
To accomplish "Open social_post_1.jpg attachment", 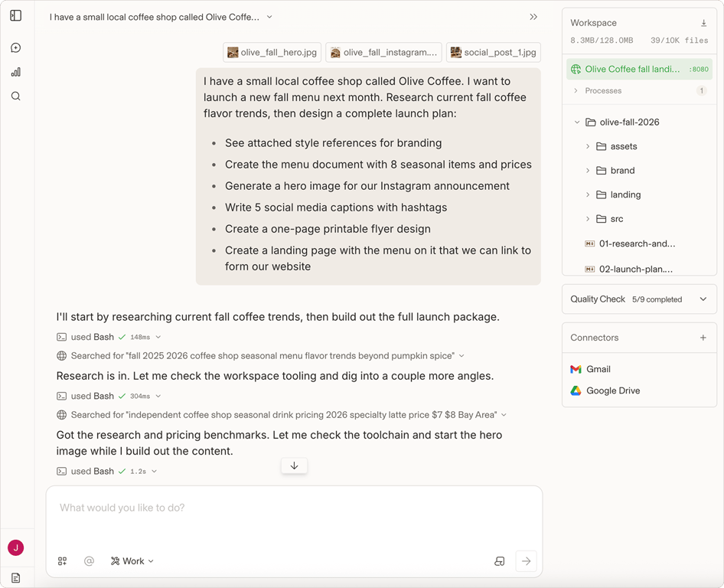I will [493, 53].
